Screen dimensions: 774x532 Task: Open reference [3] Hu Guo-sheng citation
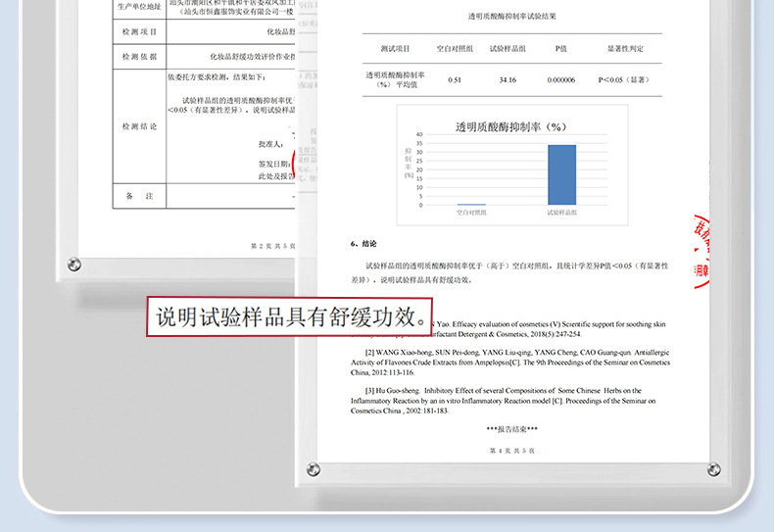pyautogui.click(x=504, y=401)
